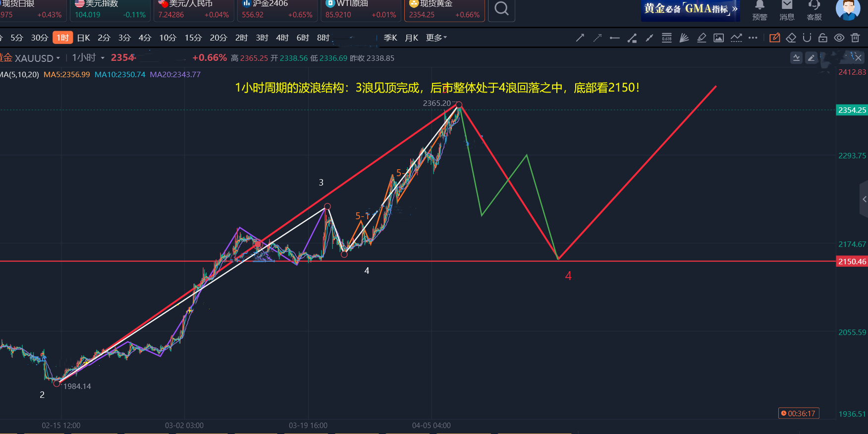Switch to the 10分 timeframe

168,38
